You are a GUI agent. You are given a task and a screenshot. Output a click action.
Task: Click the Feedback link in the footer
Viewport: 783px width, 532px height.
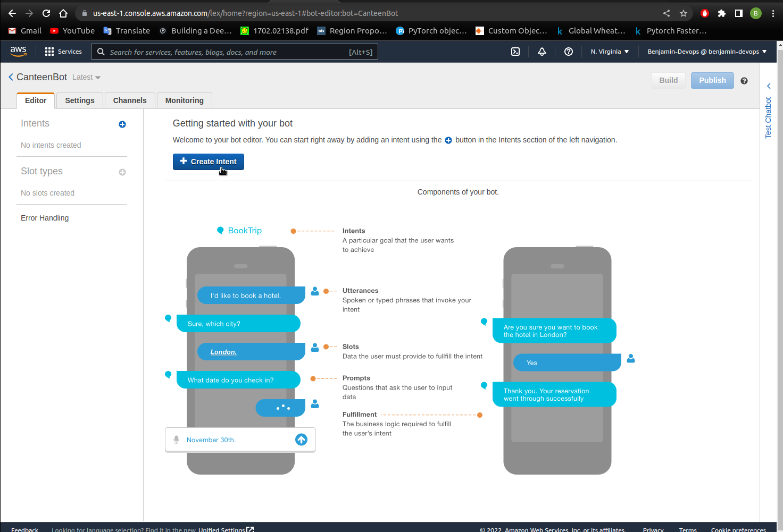pyautogui.click(x=24, y=529)
